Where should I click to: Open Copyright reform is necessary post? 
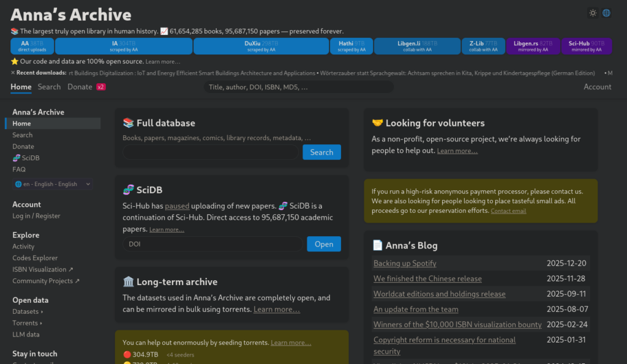(445, 346)
